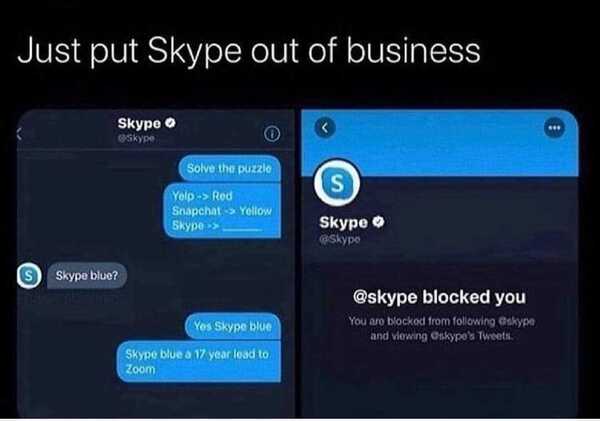Click the Skype name in the chat header

click(x=139, y=123)
